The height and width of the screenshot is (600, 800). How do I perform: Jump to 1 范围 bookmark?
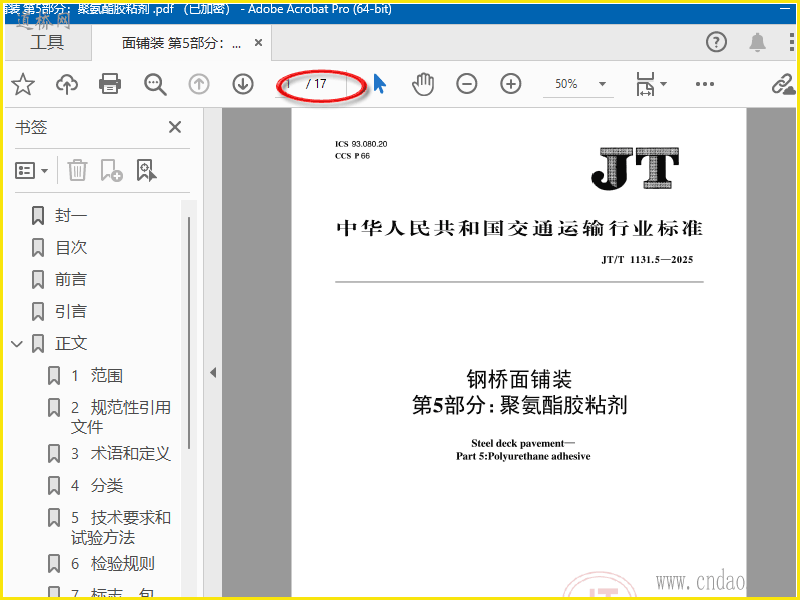[97, 376]
